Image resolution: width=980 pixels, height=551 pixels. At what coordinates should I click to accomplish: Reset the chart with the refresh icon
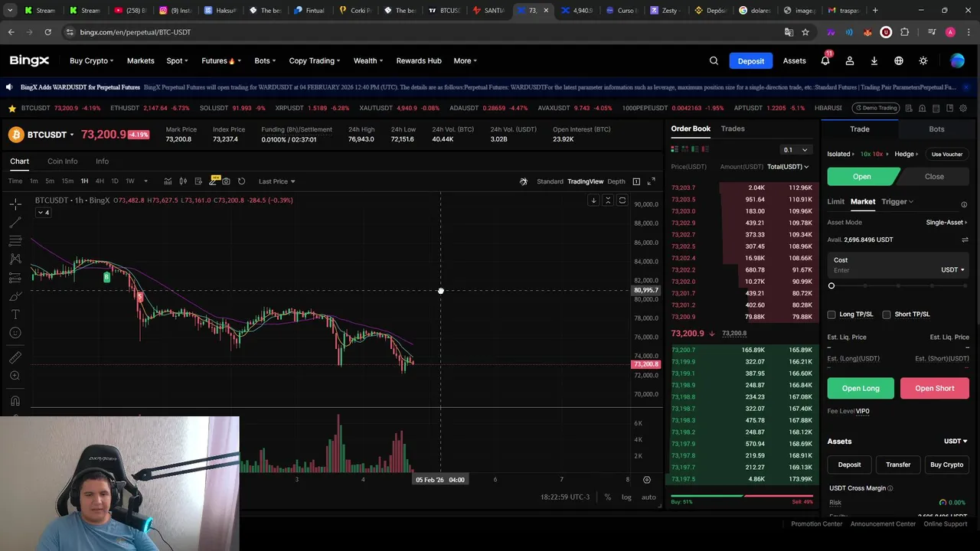coord(241,181)
